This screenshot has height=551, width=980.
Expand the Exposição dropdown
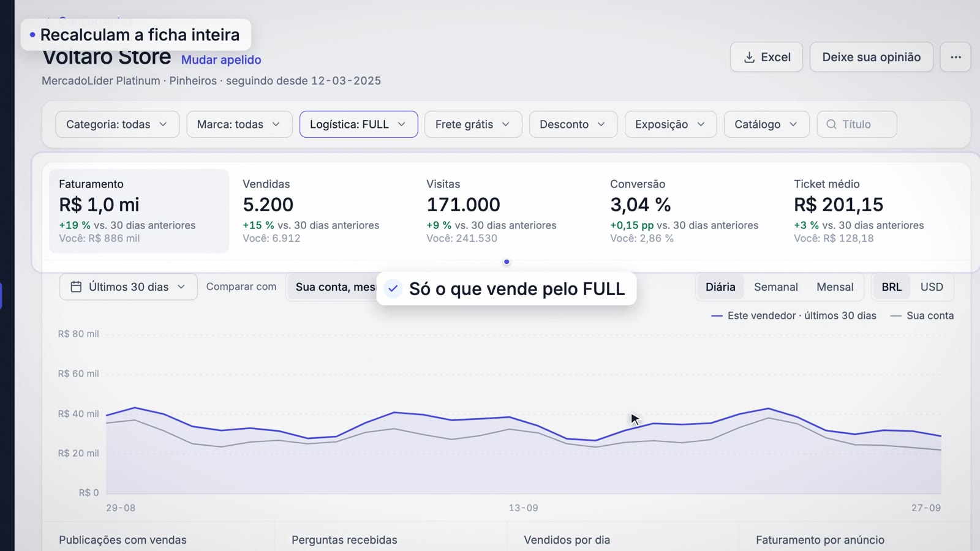point(670,124)
